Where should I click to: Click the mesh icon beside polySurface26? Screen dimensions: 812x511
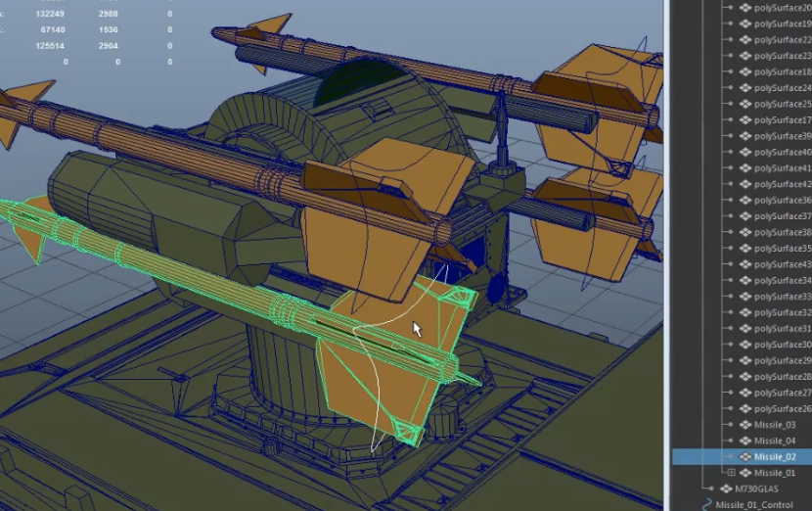[745, 409]
